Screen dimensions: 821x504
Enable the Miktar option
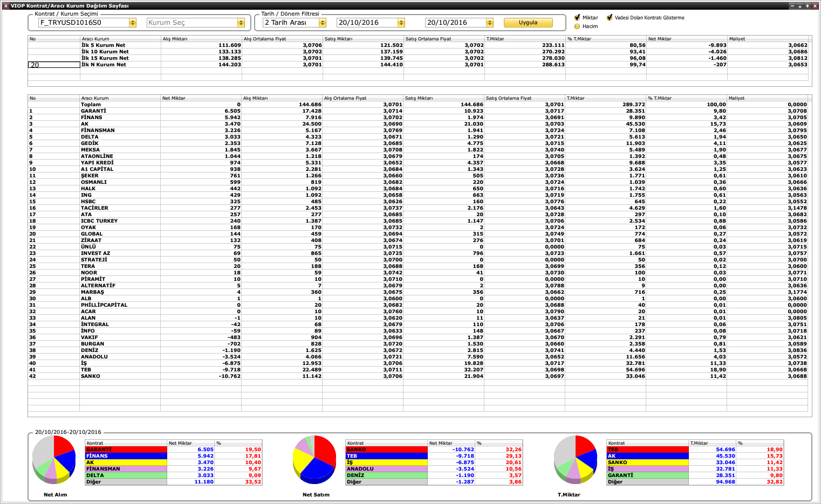[x=577, y=17]
